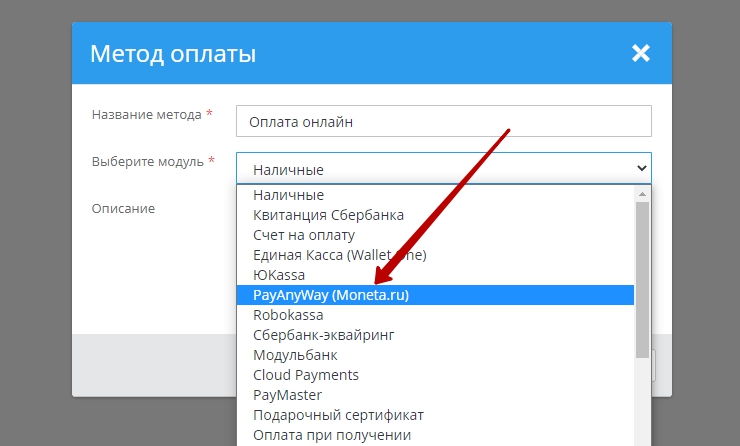Select PayMaster from dropdown list
This screenshot has width=740, height=446.
coord(289,395)
